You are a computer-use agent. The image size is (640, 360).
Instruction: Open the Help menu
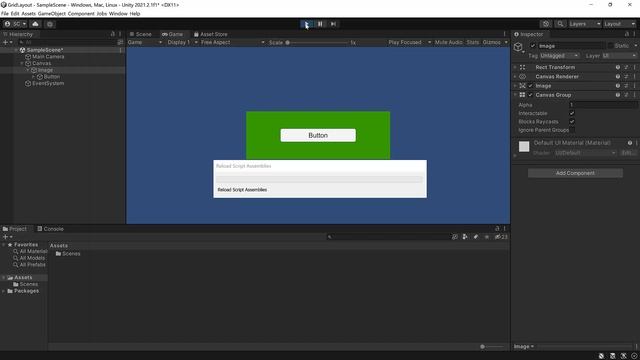click(135, 13)
